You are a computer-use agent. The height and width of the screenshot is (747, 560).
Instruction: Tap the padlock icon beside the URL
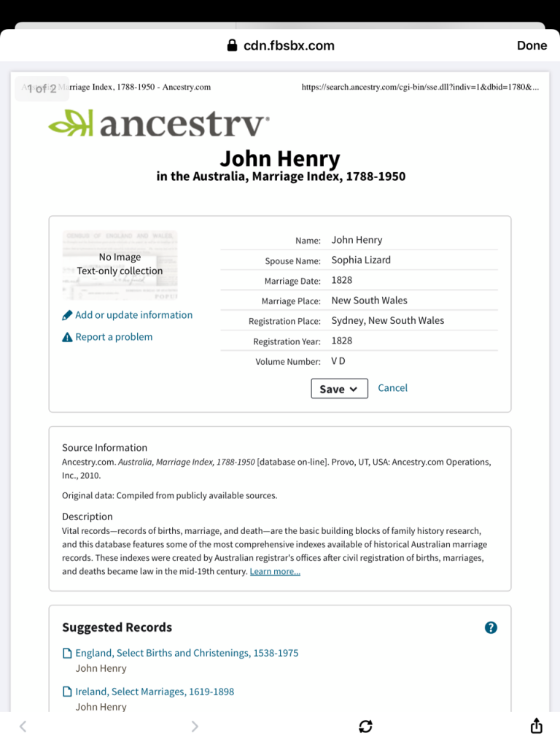[233, 45]
